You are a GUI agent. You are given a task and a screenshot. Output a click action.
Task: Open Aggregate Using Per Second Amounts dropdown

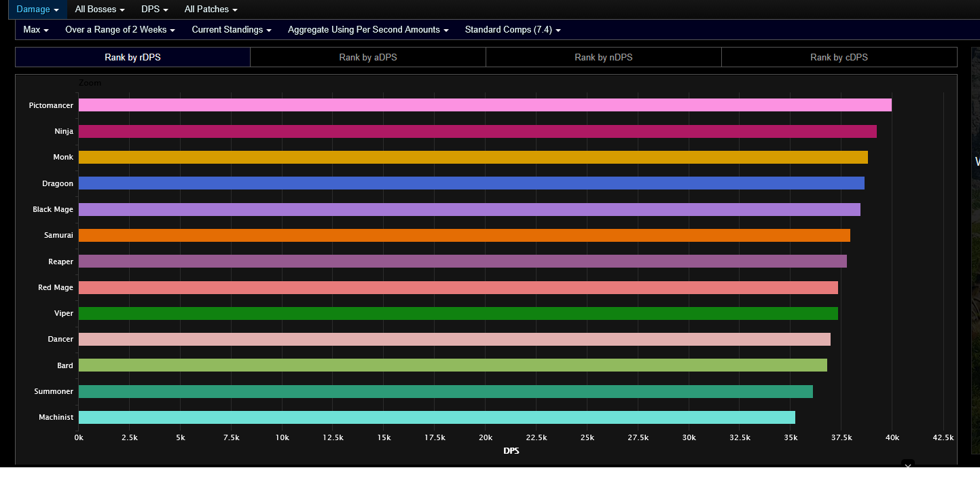(368, 30)
